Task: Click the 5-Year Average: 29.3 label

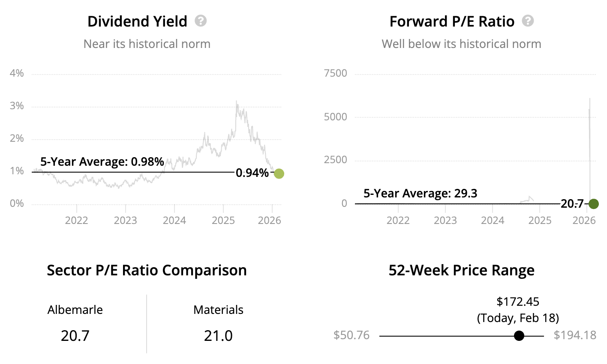Action: point(420,194)
